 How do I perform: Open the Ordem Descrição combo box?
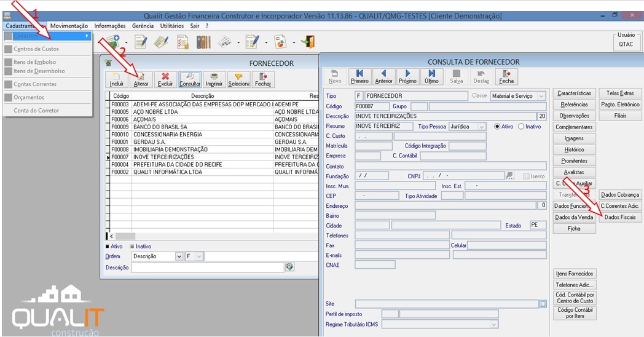click(179, 256)
